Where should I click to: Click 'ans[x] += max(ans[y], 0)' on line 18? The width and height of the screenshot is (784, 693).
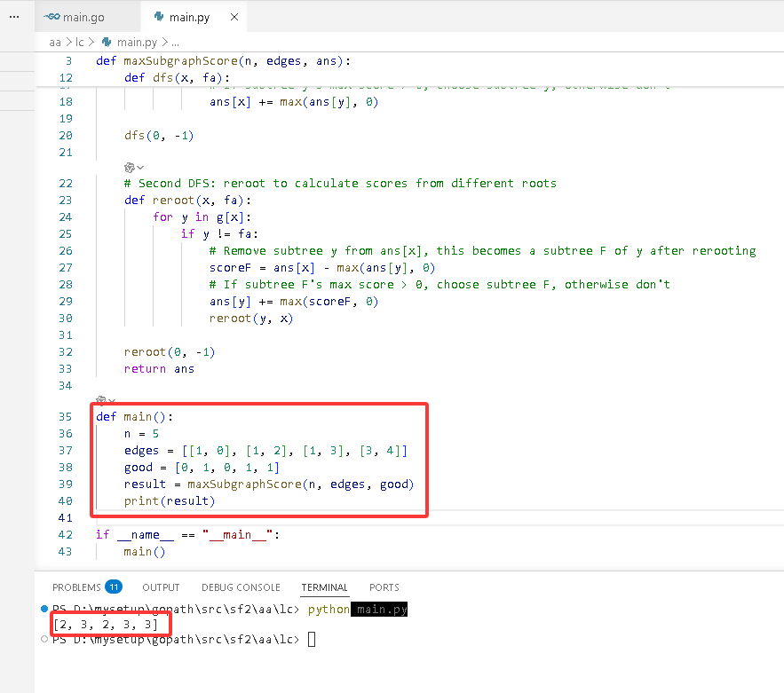pyautogui.click(x=294, y=102)
